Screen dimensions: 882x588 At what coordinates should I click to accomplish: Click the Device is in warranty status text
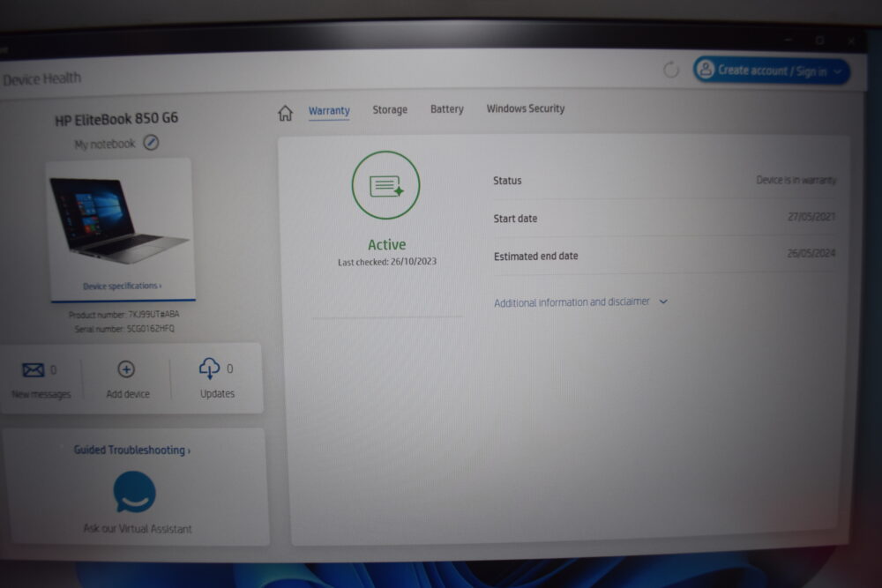pos(796,180)
